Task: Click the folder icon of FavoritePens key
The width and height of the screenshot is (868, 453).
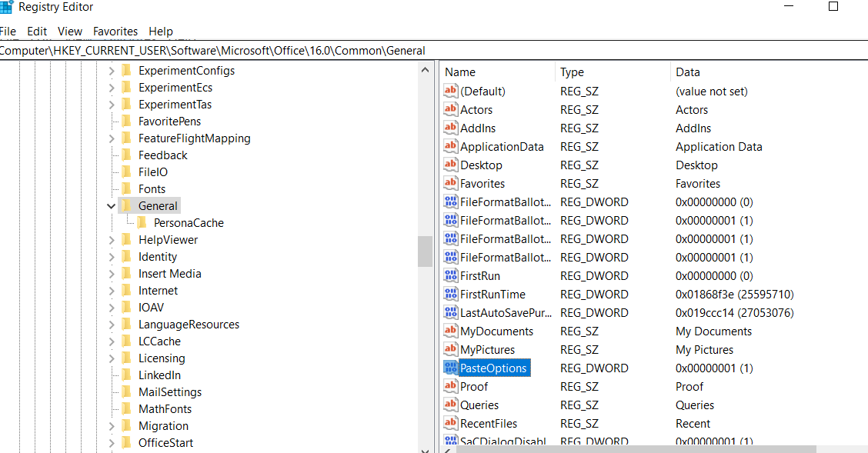Action: coord(127,121)
